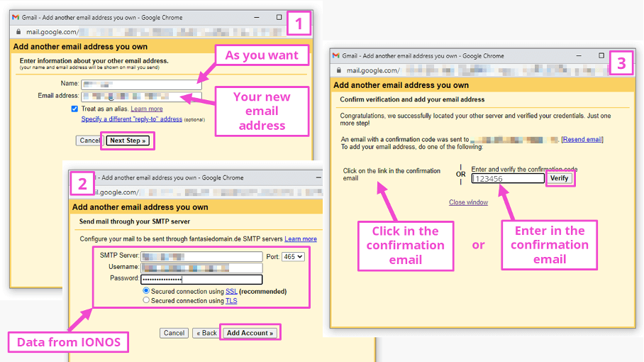Focus the Name input field
This screenshot has height=362, width=644.
141,84
